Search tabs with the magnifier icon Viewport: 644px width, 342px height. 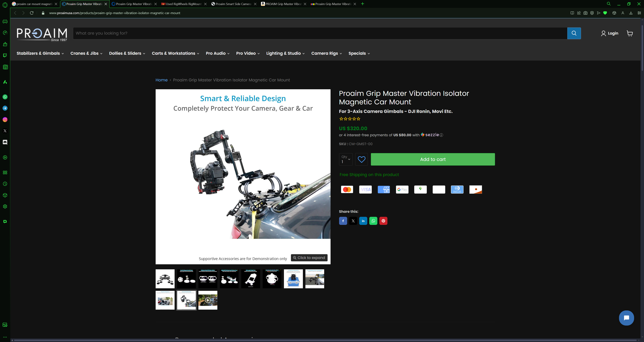[x=609, y=4]
